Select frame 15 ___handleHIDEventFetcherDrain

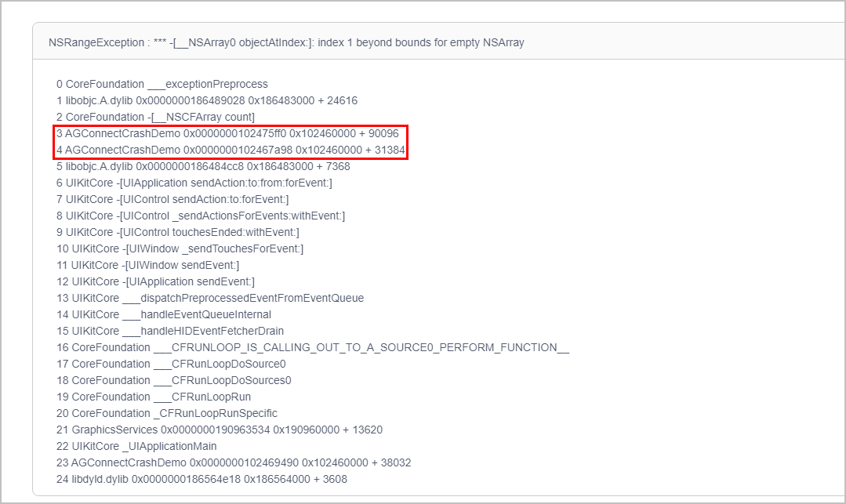click(170, 332)
